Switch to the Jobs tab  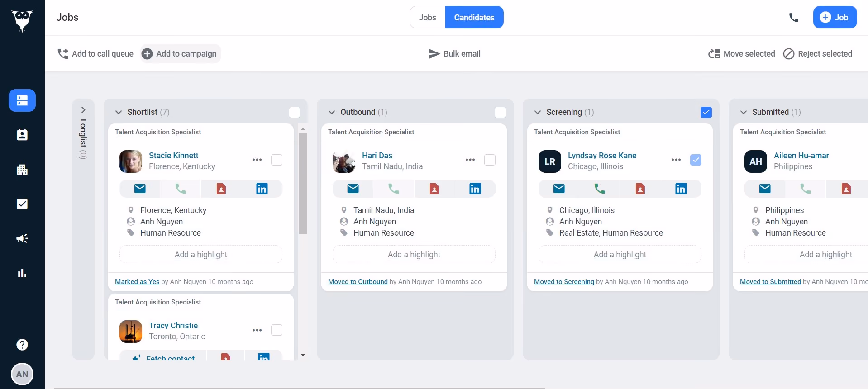(428, 17)
